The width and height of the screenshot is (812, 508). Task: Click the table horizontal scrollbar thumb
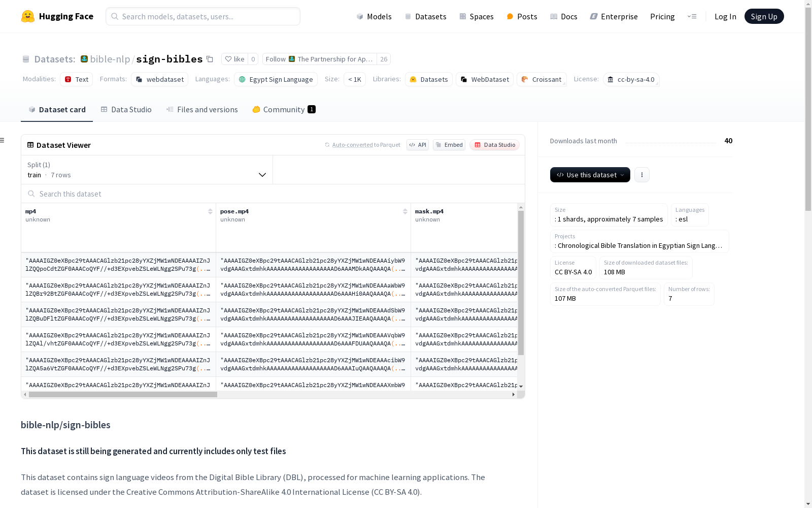(x=123, y=394)
